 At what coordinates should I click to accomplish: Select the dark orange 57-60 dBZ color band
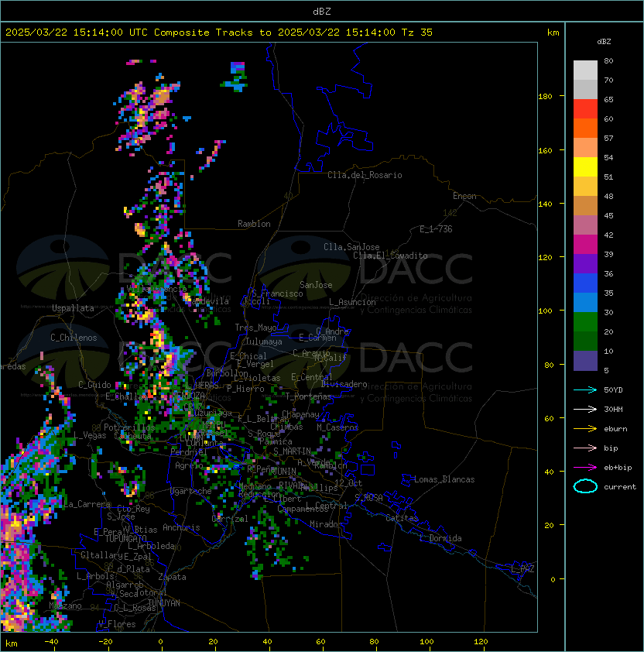click(x=585, y=128)
